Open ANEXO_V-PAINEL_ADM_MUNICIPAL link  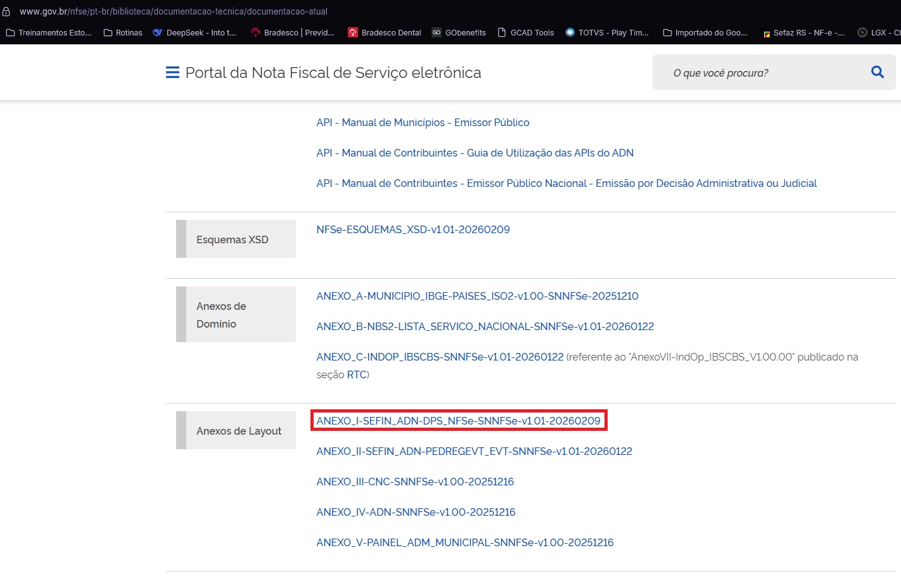point(465,543)
